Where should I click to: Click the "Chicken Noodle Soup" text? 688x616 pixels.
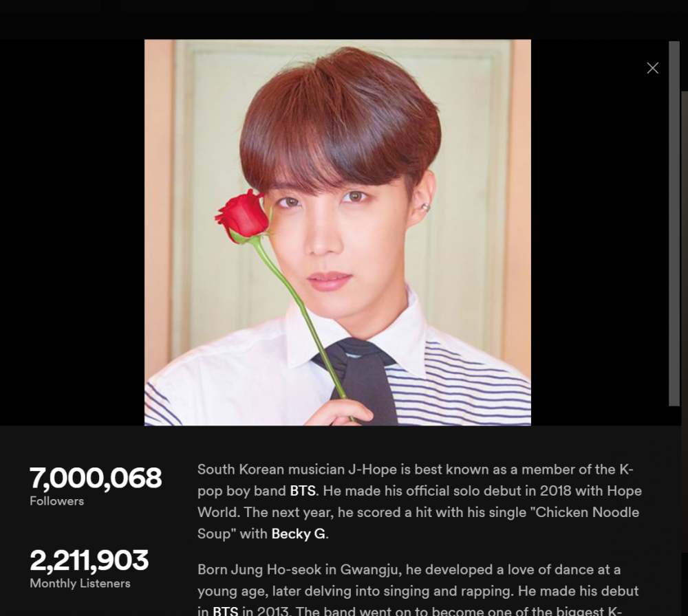click(418, 522)
